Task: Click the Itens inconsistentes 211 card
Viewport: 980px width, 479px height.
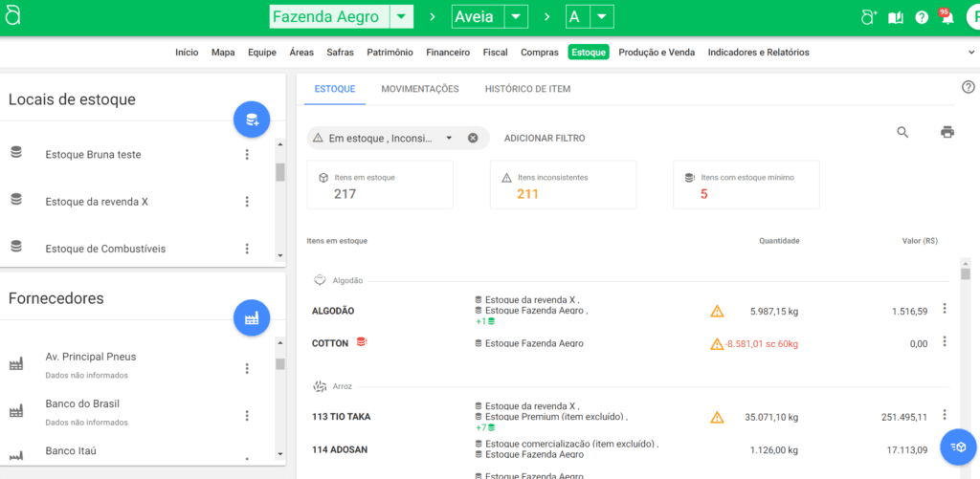Action: [563, 185]
